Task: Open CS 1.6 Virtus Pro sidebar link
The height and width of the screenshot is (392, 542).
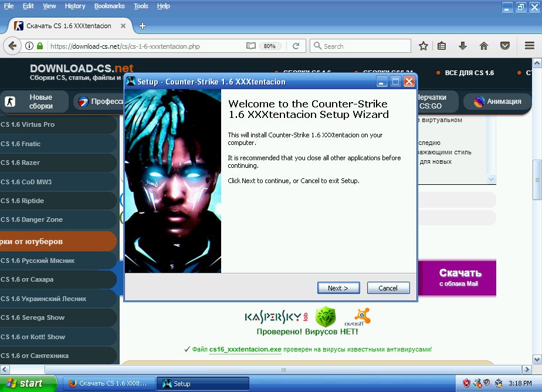Action: 58,124
